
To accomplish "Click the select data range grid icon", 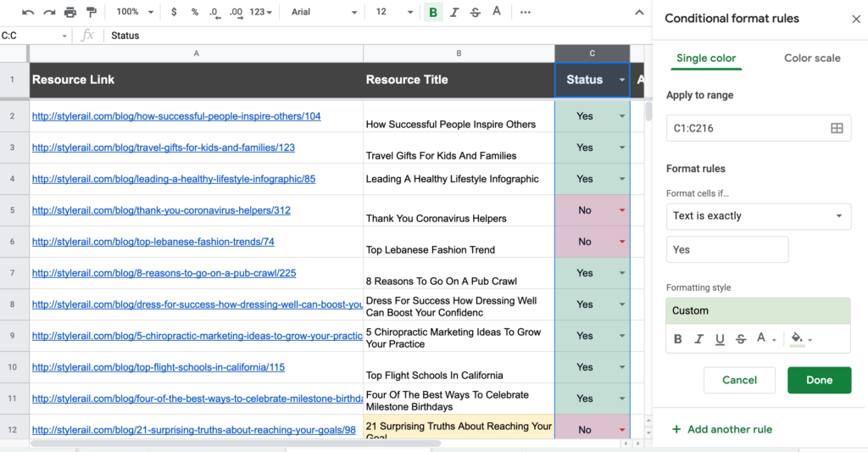I will [x=837, y=129].
